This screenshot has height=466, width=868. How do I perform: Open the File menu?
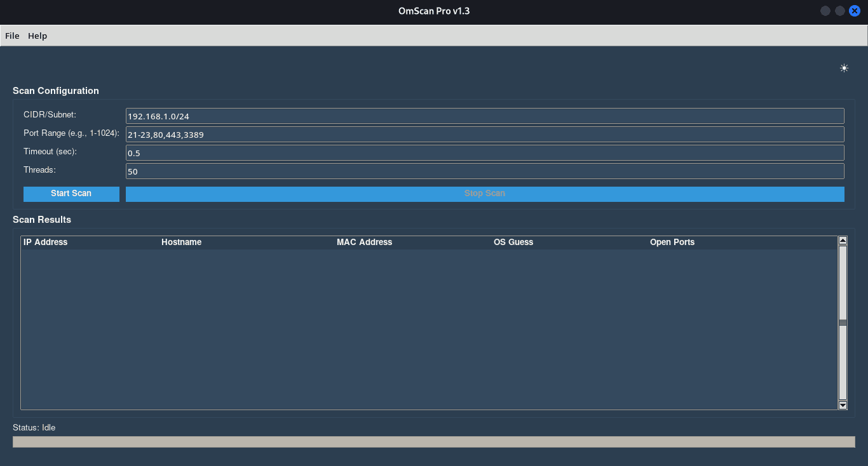12,36
